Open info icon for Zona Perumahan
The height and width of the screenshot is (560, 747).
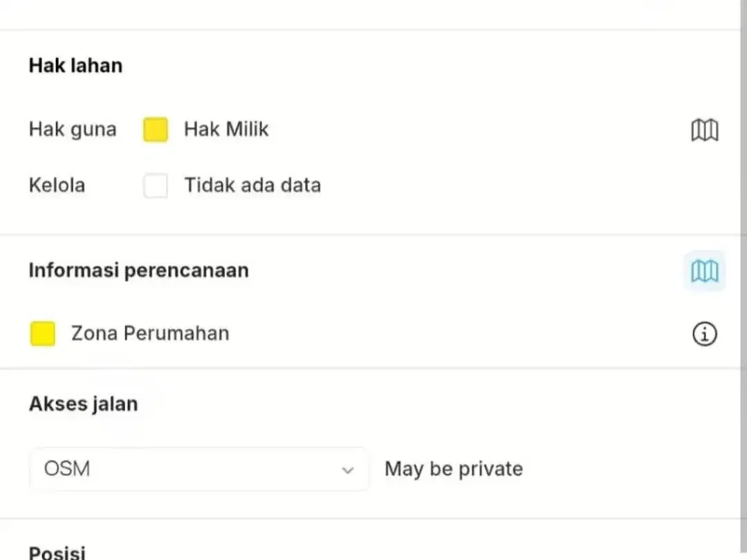tap(705, 334)
